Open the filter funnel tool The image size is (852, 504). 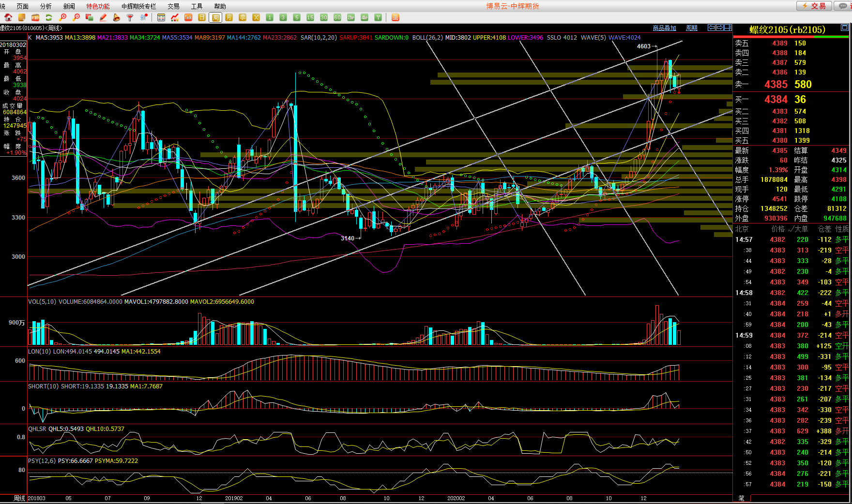[x=130, y=17]
